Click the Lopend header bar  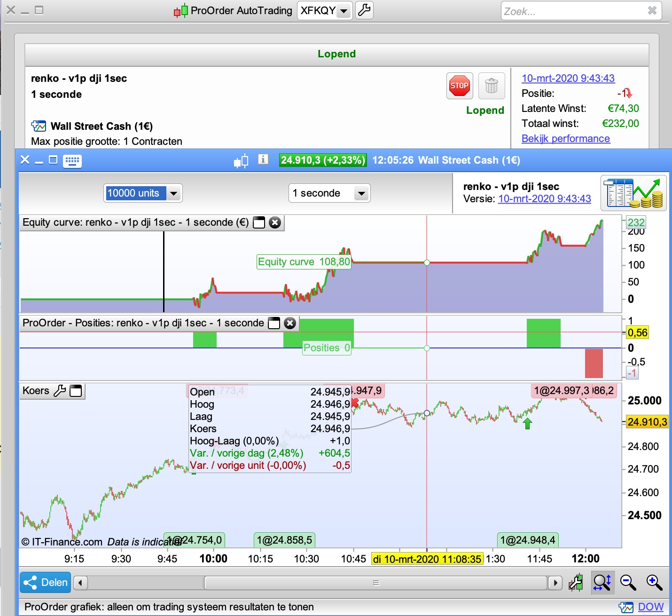point(336,55)
